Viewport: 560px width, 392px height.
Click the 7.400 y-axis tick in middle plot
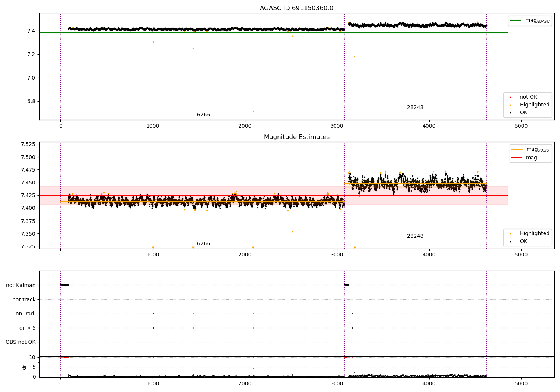coord(28,208)
